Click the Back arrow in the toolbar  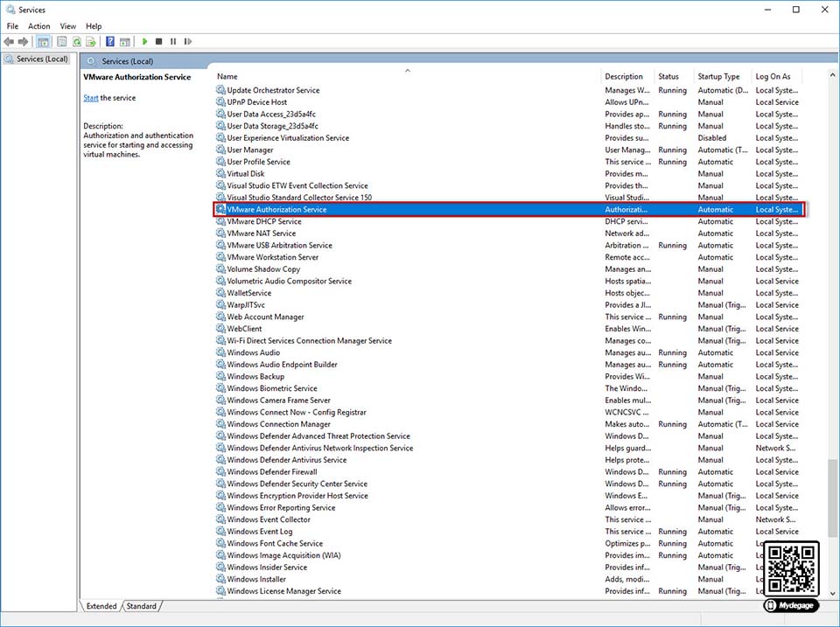[x=9, y=41]
